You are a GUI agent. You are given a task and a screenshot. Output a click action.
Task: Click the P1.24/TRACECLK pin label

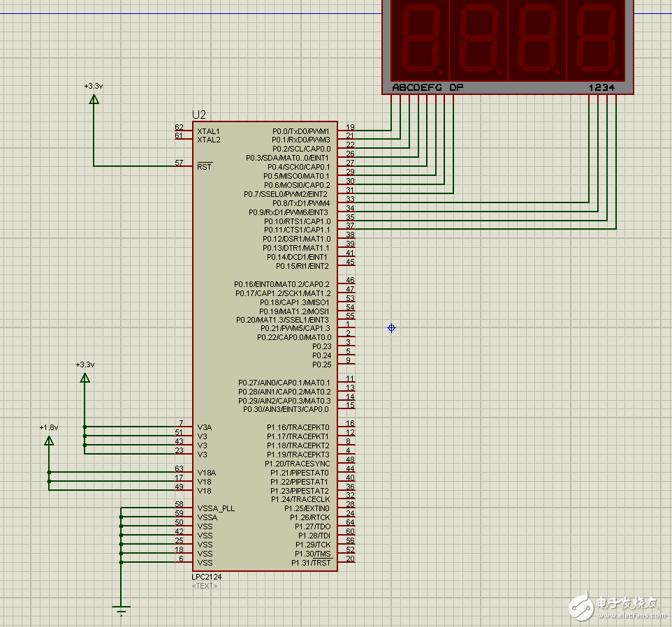tap(300, 499)
